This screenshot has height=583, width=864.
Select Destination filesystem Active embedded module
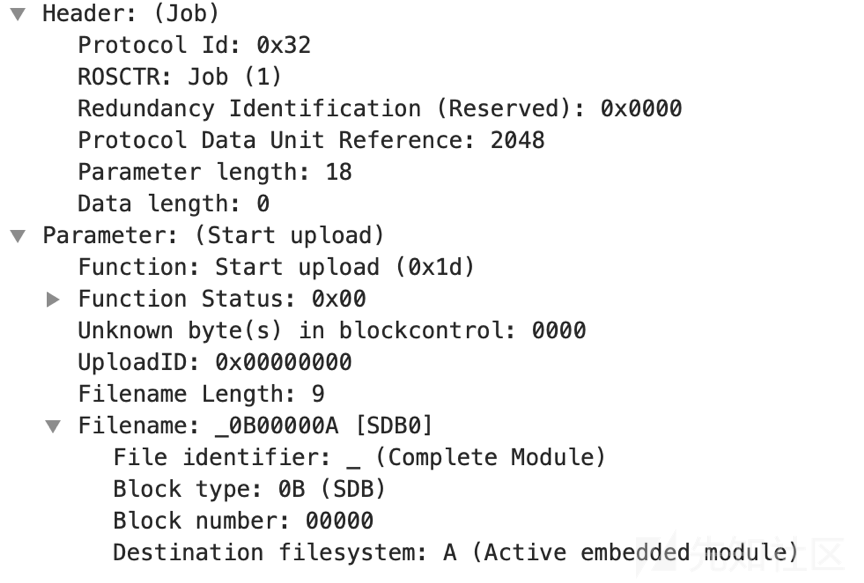[x=456, y=553]
